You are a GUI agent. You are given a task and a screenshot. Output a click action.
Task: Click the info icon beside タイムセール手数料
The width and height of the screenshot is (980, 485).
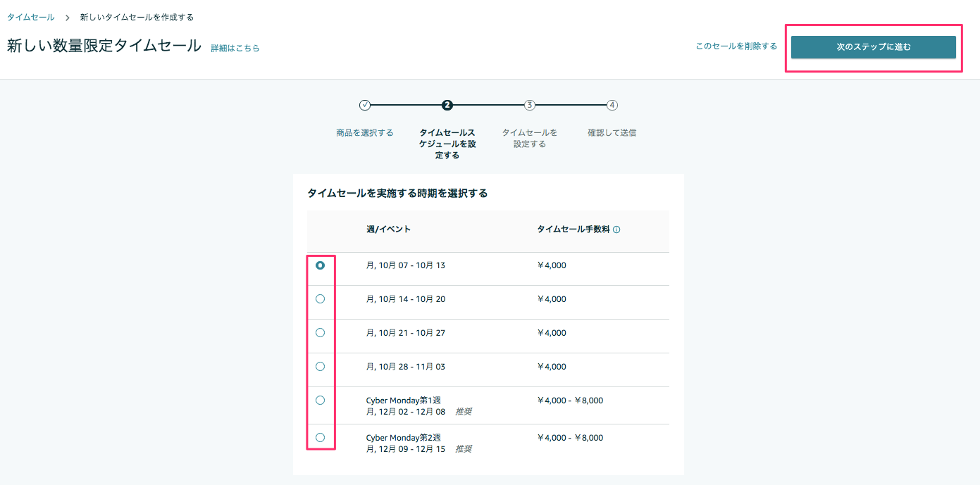coord(616,229)
